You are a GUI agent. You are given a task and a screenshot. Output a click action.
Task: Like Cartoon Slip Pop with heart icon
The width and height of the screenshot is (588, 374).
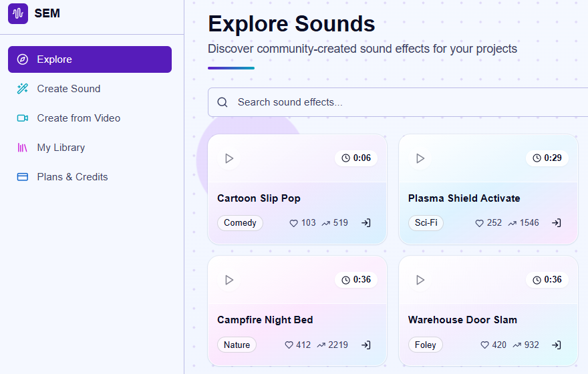(293, 223)
